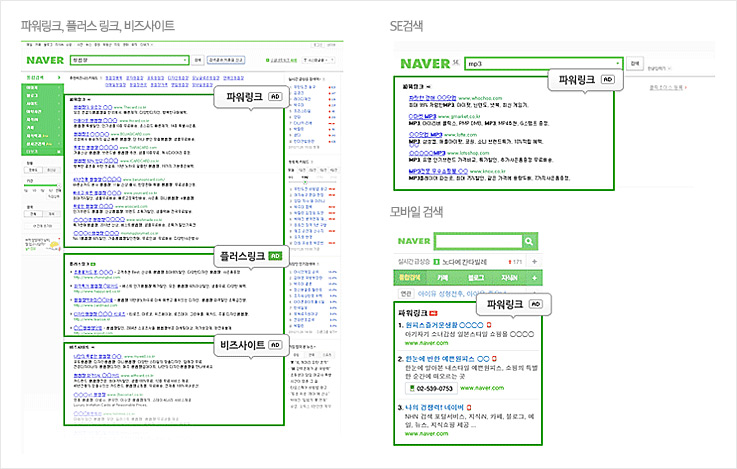Select the 지식iN tab in mobile view
Viewport: 737px width, 469px height.
[x=509, y=278]
